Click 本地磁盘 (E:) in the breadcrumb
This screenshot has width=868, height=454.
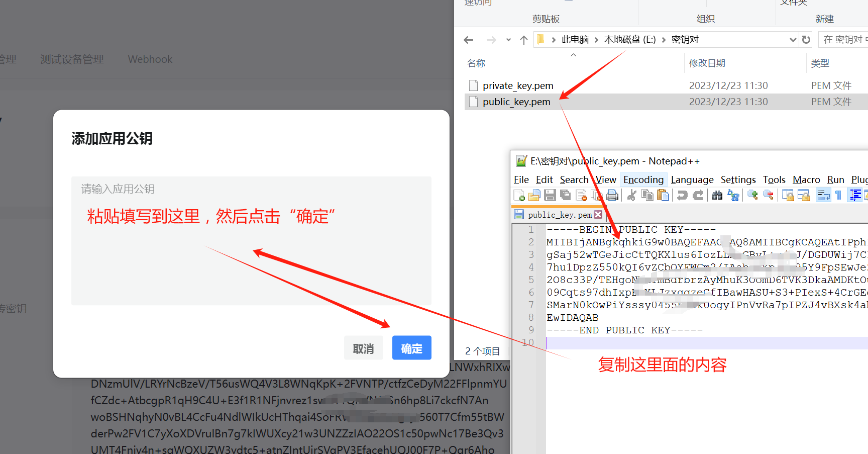point(630,40)
